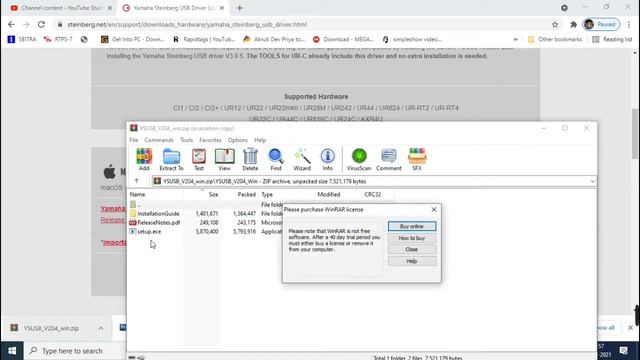
Task: Click Help button in license dialog
Action: tap(411, 261)
